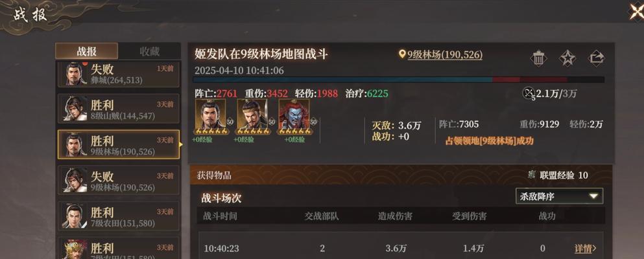Click the location pin beside 9级林场
Screen dimensions: 644x259
[x=402, y=54]
